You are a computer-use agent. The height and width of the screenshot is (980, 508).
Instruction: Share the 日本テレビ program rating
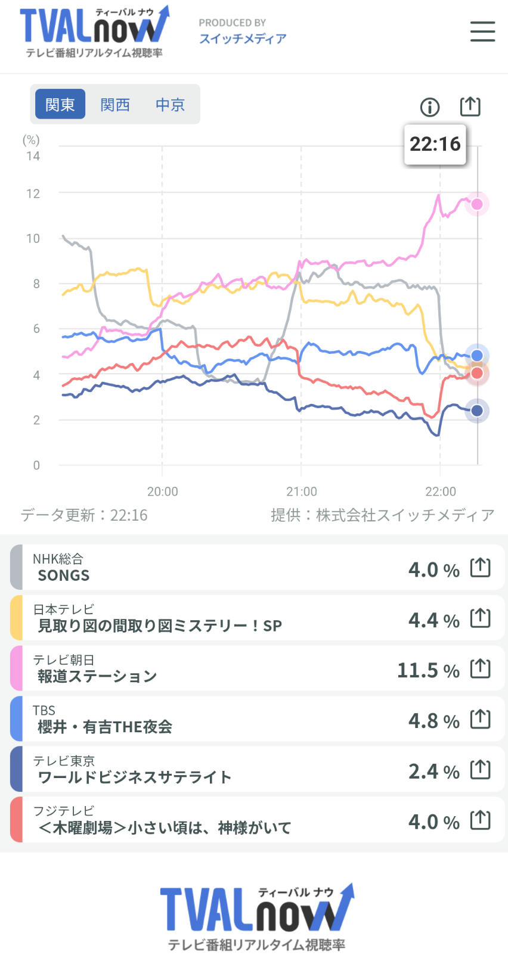(x=480, y=618)
